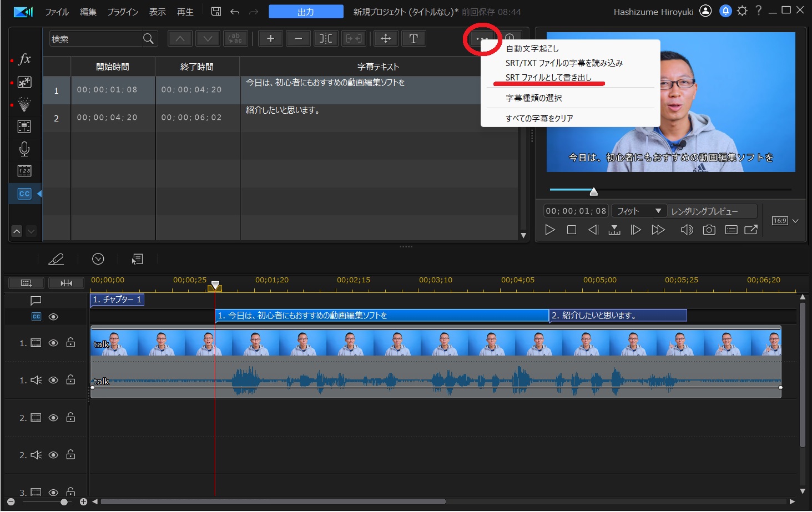Viewport: 812px width, 512px height.
Task: Click the snapshot camera icon in preview
Action: (709, 230)
